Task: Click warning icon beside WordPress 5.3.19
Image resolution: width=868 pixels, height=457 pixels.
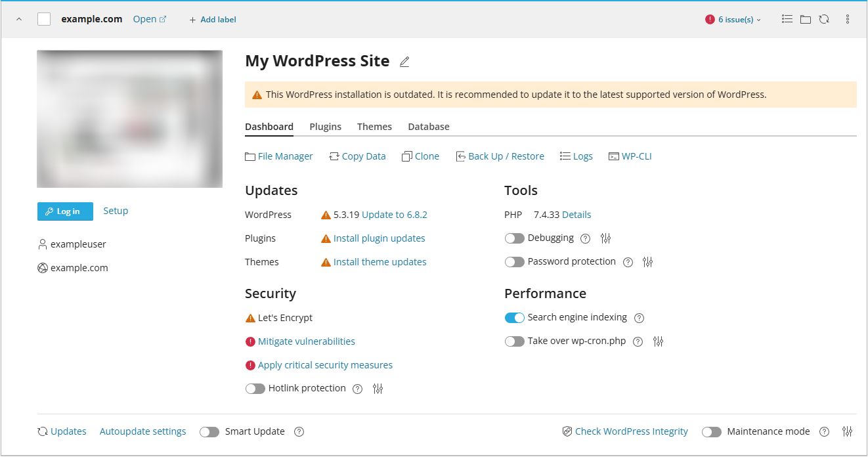Action: (x=326, y=215)
